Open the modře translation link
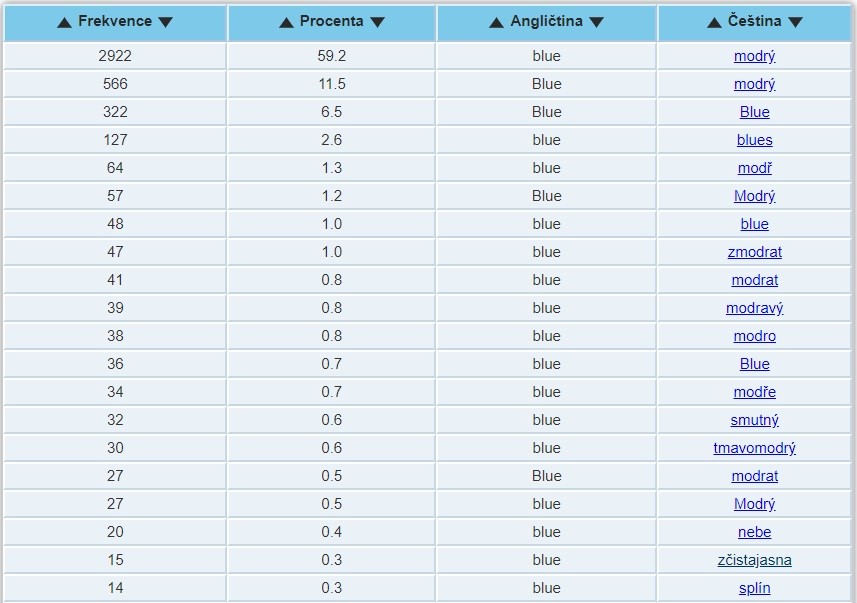 point(754,392)
